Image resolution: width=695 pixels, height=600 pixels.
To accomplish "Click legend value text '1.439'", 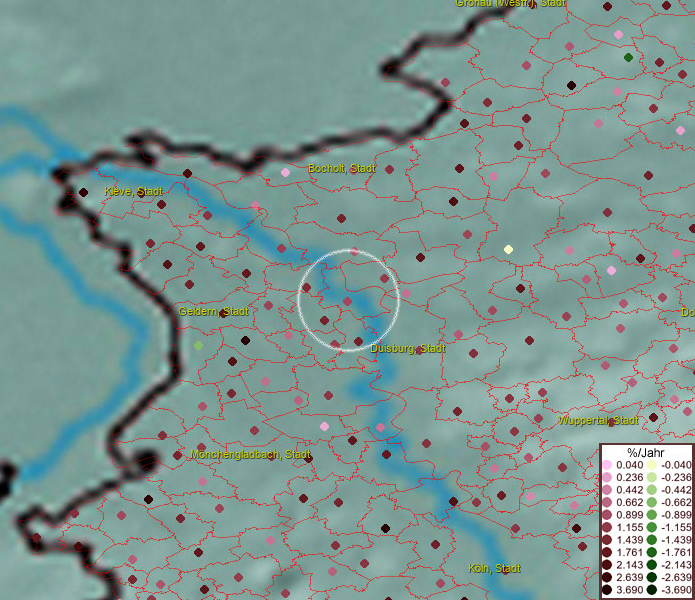I will (629, 540).
